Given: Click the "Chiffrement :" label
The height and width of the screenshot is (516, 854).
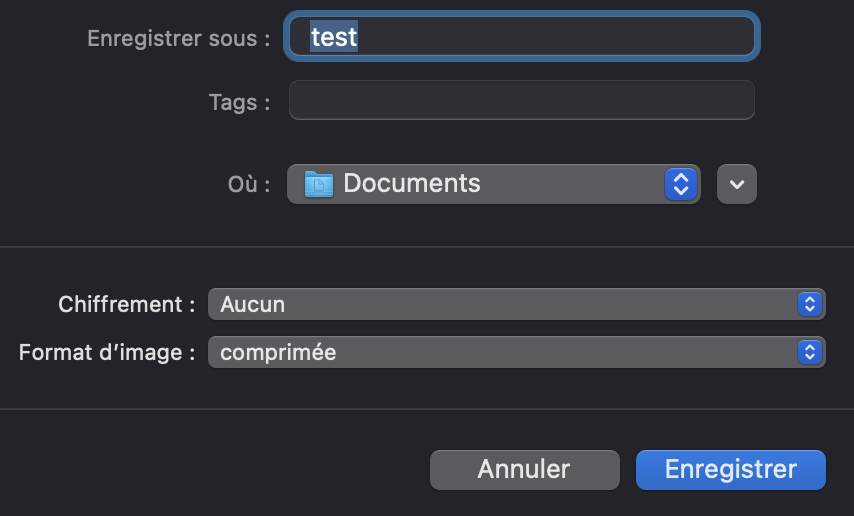Looking at the screenshot, I should point(127,305).
